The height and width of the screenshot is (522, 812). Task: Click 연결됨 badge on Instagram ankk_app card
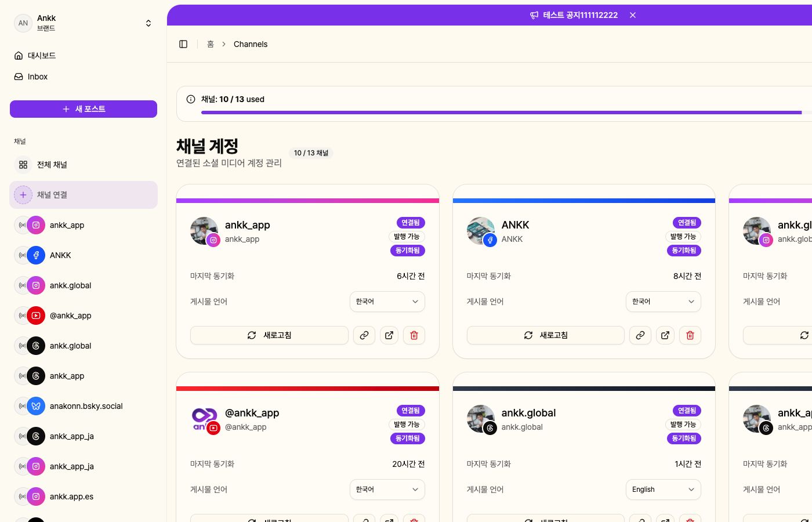coord(411,223)
